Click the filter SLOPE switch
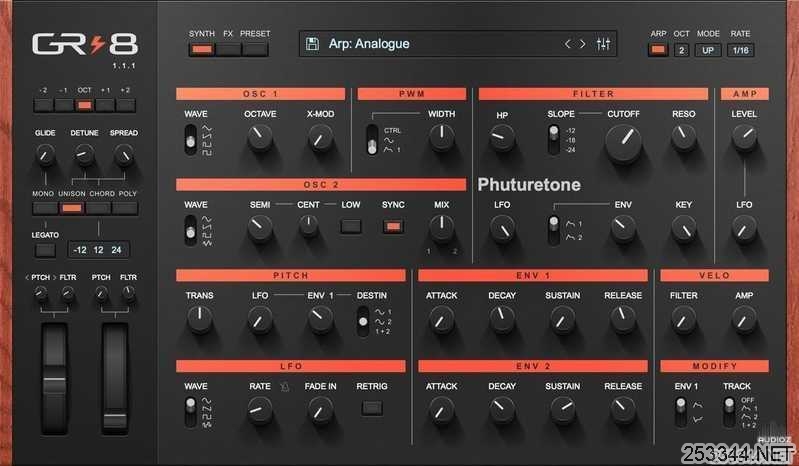Screen dimensions: 799x466 coord(554,139)
